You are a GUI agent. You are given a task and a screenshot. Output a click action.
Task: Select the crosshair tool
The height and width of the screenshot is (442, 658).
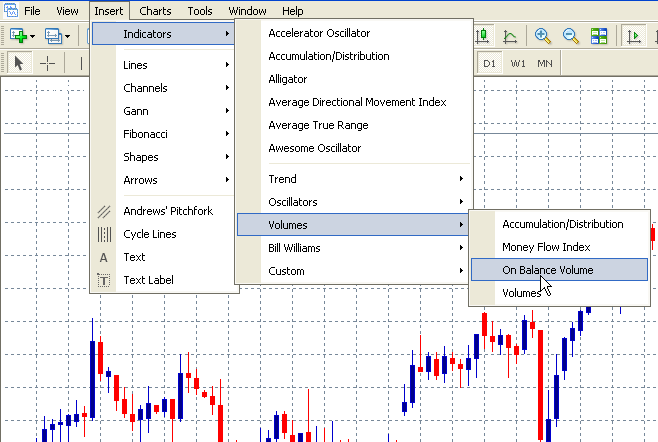(x=47, y=63)
